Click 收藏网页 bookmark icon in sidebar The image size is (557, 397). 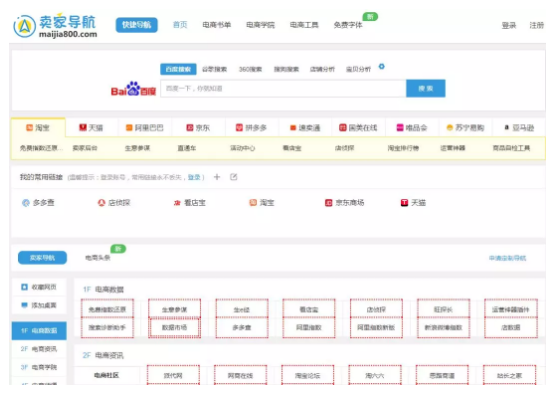click(25, 287)
